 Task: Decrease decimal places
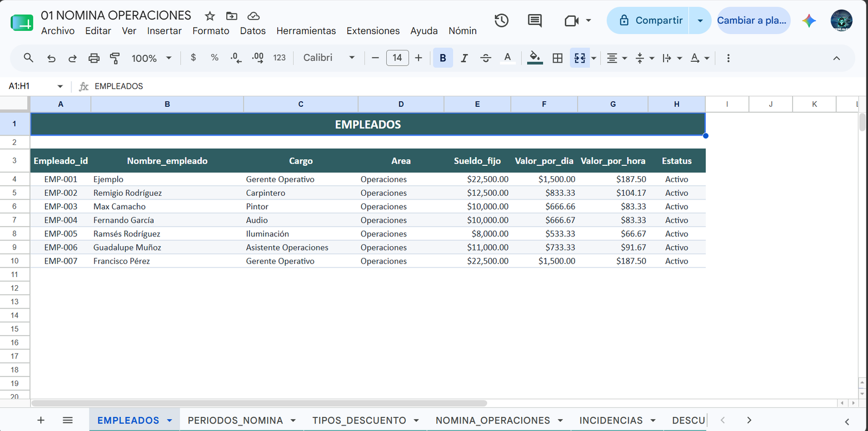point(236,57)
